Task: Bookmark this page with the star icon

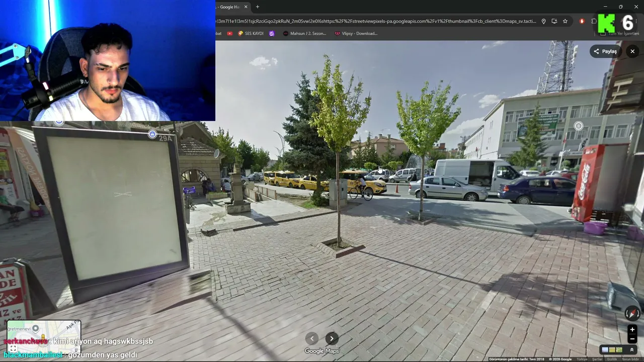Action: point(565,21)
